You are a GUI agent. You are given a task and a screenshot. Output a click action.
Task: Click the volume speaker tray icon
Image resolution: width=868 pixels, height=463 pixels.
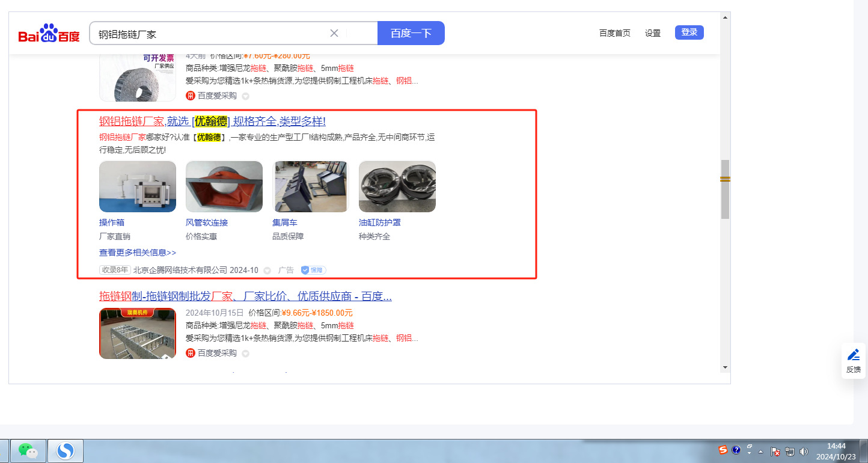(x=804, y=451)
